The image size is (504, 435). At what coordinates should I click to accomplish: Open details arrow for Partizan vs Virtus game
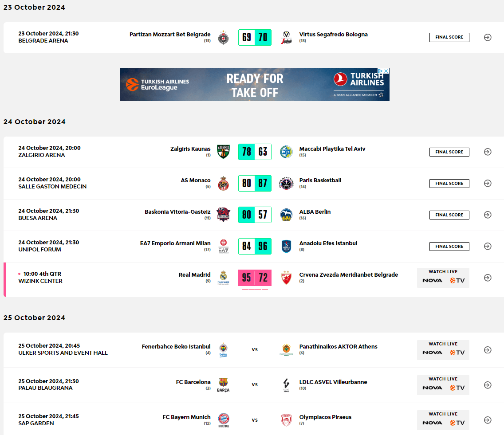click(488, 37)
